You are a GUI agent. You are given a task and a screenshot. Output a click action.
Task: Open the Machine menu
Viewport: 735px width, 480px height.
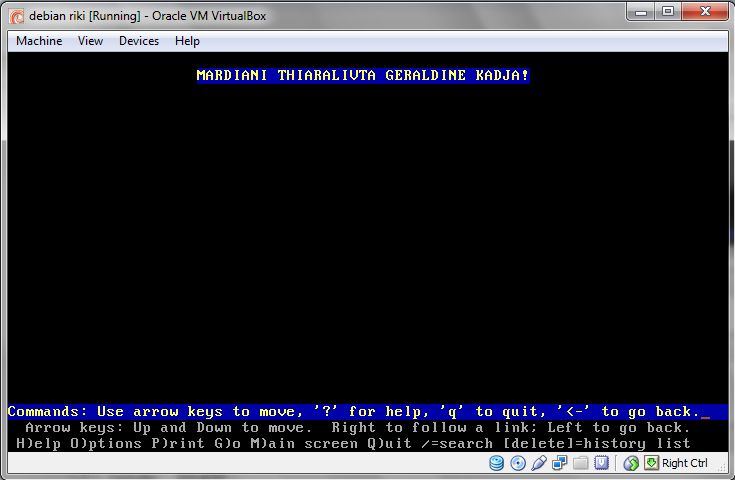(x=39, y=41)
